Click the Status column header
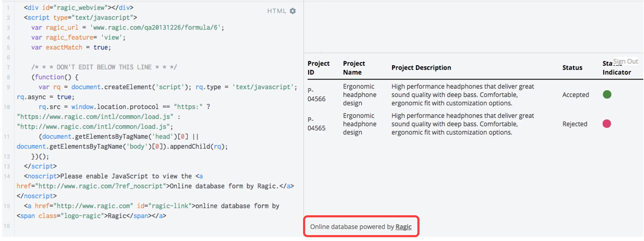Viewport: 644px width, 241px height. pos(572,68)
